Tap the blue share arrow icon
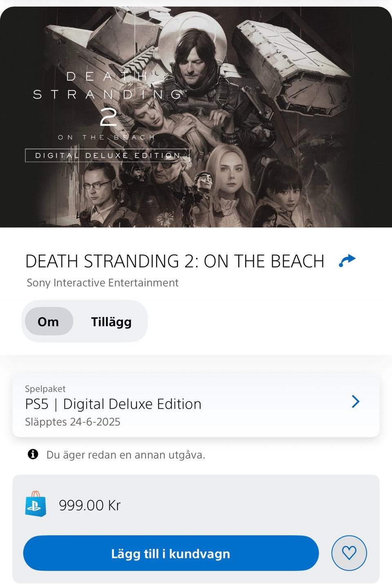This screenshot has height=587, width=392. coord(347,260)
